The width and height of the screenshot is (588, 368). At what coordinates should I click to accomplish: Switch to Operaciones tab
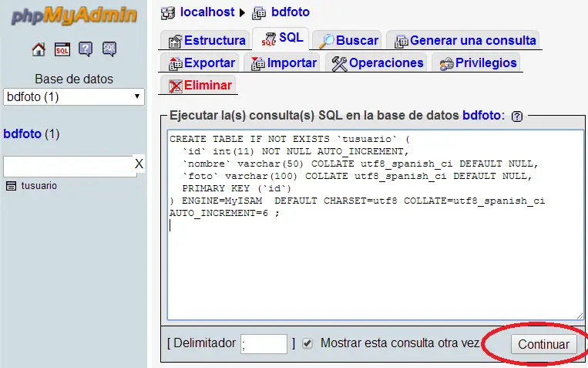378,63
